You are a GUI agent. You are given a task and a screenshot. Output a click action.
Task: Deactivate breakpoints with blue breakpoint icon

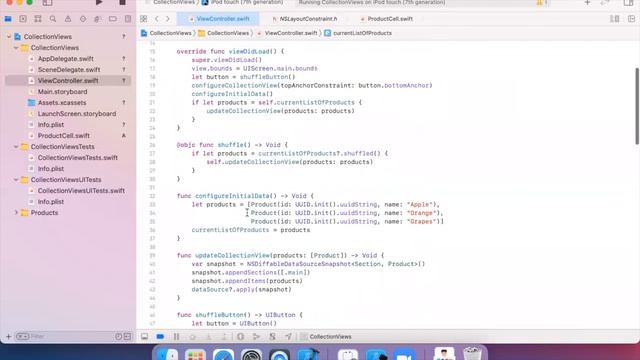[160, 337]
